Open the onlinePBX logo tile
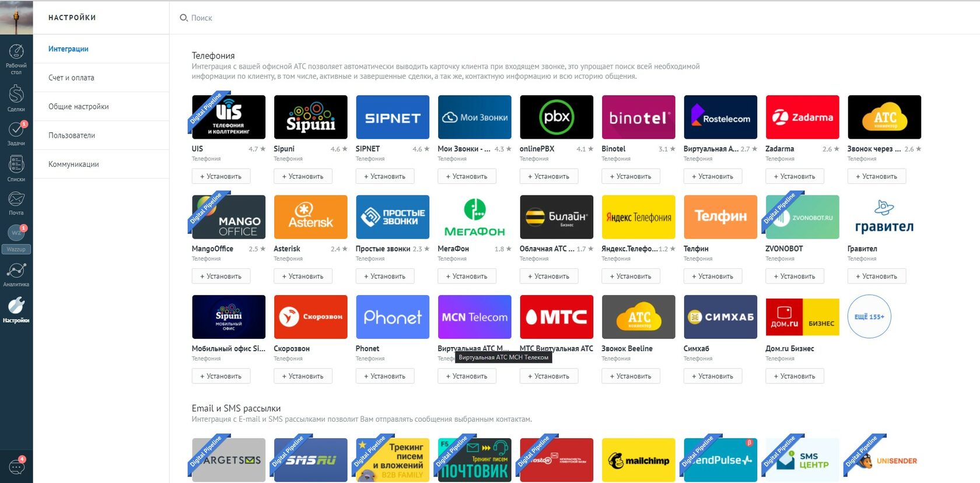 (x=556, y=117)
